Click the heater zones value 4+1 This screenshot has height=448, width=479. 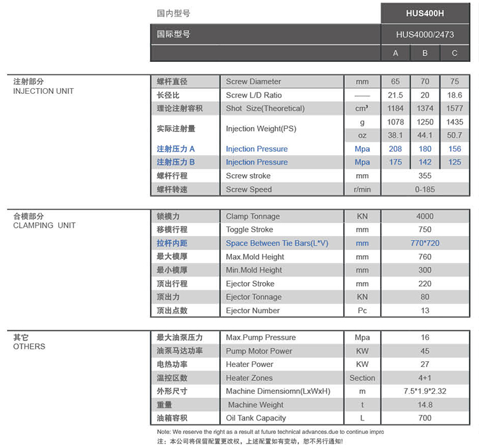425,378
